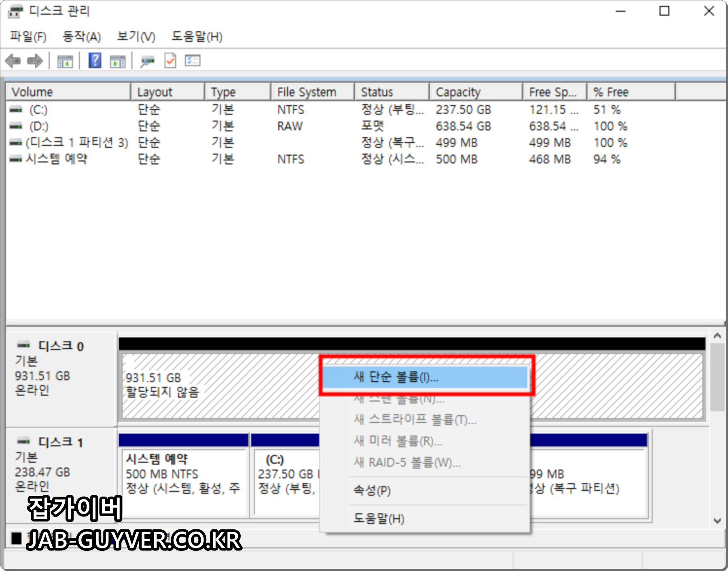Open Help via the blue question mark icon
The height and width of the screenshot is (571, 728).
94,61
